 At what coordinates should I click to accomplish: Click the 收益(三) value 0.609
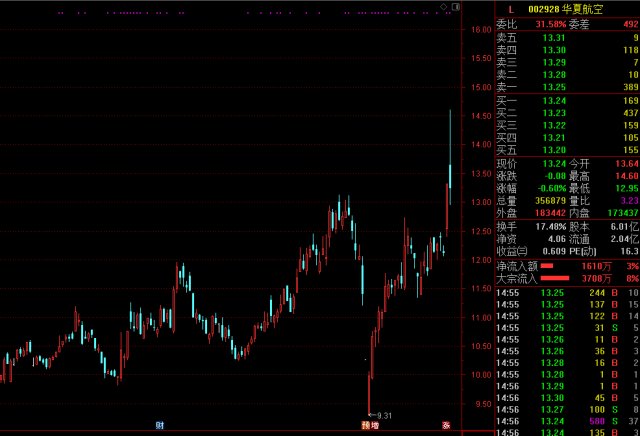coord(554,251)
